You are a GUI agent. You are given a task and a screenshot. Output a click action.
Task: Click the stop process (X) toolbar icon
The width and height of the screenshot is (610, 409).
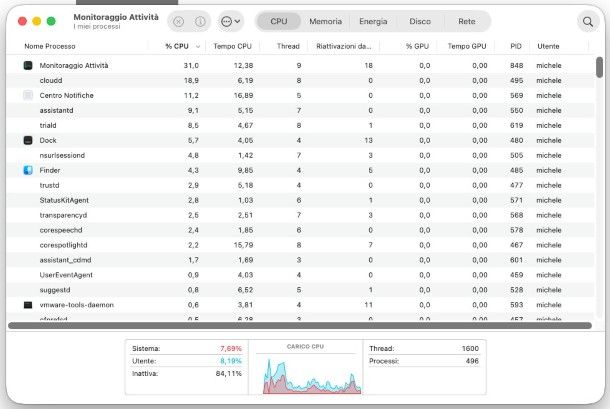tap(179, 21)
